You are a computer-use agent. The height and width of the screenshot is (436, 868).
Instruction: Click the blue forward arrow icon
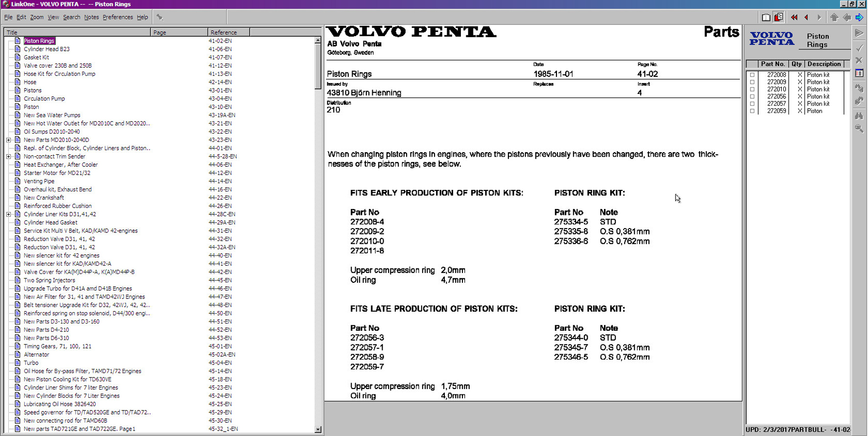click(x=859, y=18)
